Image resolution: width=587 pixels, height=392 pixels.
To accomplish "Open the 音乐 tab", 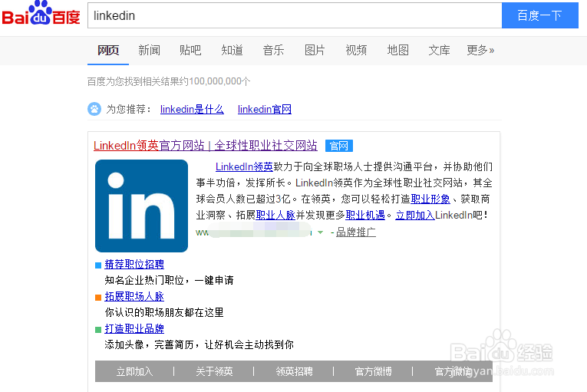I will point(274,50).
